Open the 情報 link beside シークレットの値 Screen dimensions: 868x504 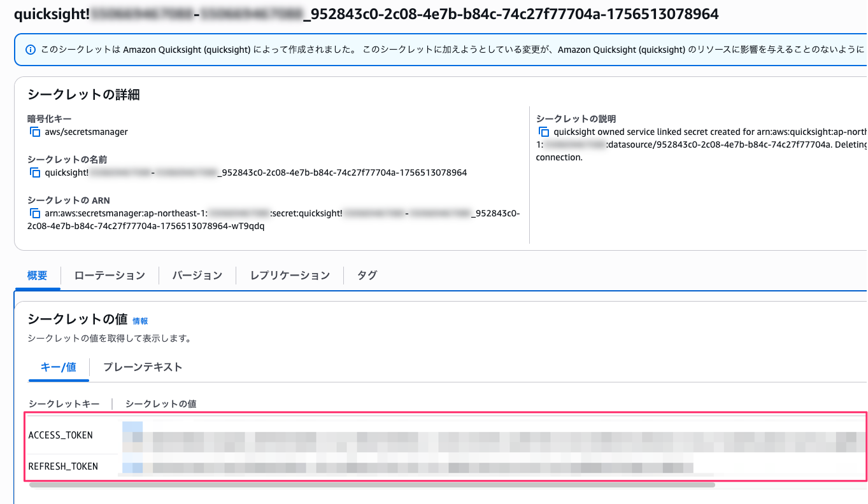[x=140, y=321]
